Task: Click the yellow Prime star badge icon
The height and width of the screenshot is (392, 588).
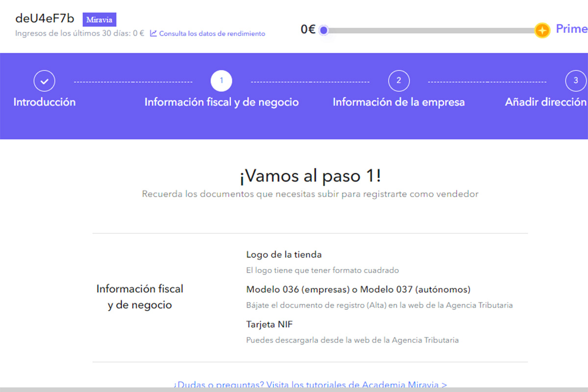Action: coord(542,30)
